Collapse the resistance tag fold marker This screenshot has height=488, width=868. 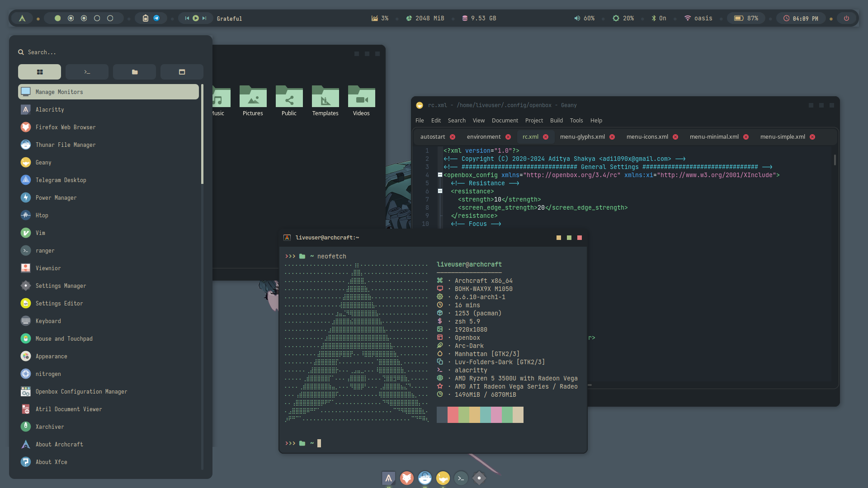440,191
